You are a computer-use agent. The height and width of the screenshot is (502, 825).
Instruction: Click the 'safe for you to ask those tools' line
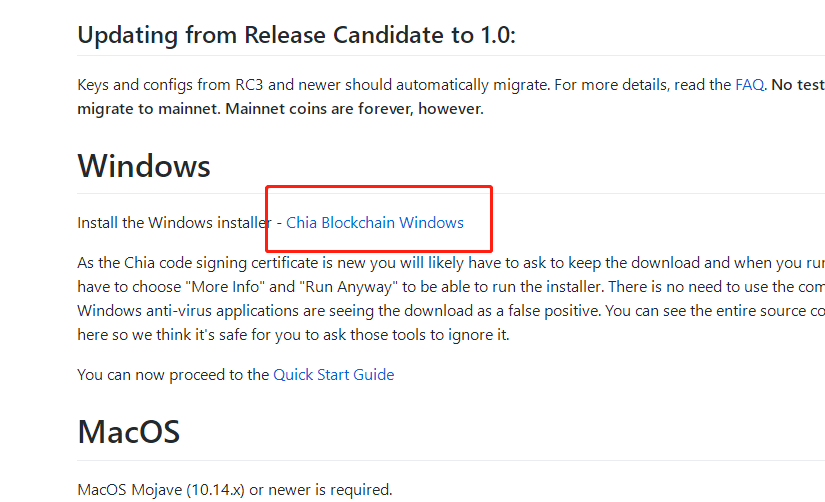click(293, 335)
